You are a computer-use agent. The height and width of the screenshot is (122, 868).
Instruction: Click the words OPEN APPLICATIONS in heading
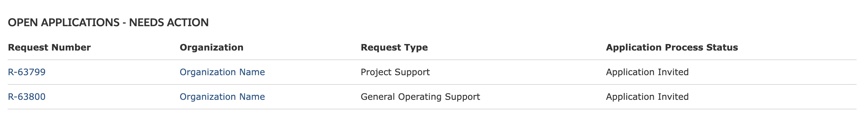[64, 22]
